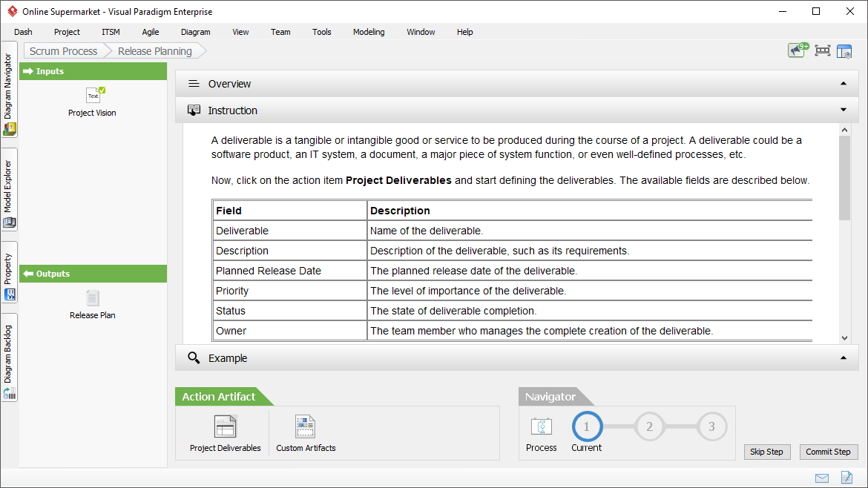Click instruction scrollbar down arrow
Image resolution: width=868 pixels, height=488 pixels.
click(844, 338)
